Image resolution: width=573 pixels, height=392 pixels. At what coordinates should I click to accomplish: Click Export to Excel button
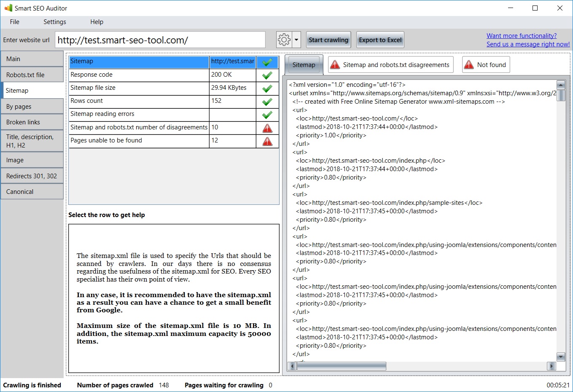(x=380, y=40)
